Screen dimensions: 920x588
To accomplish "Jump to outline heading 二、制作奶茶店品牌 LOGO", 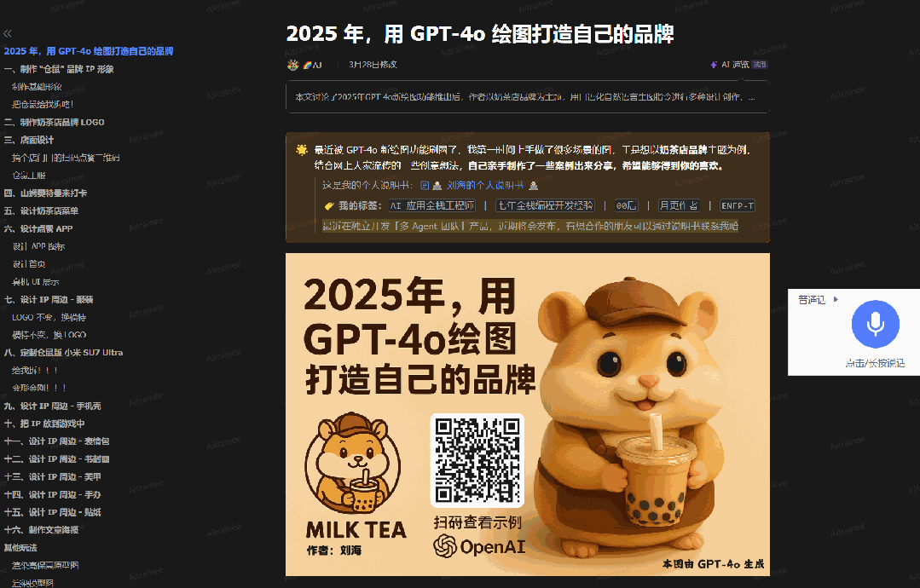I will pos(54,122).
